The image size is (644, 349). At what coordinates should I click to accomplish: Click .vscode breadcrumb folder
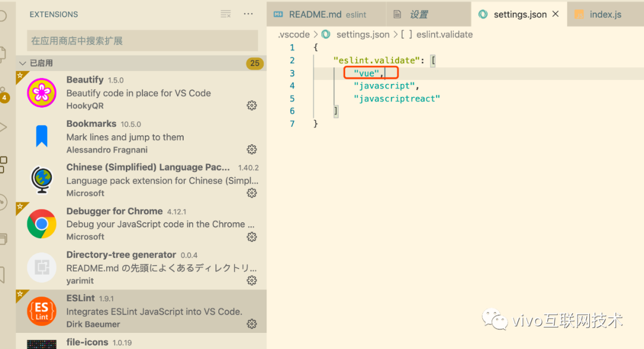click(x=293, y=35)
